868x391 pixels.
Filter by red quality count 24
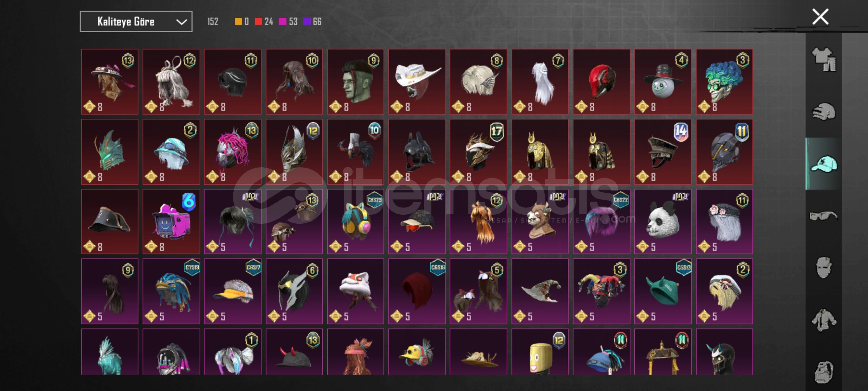[x=264, y=22]
